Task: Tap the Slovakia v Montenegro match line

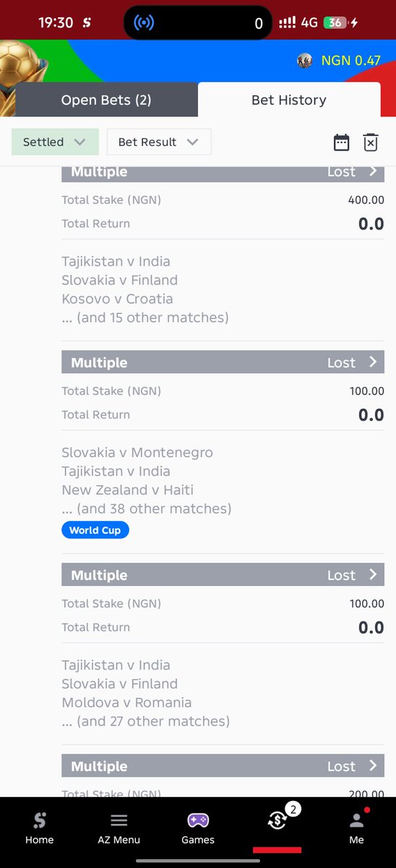Action: 137,453
